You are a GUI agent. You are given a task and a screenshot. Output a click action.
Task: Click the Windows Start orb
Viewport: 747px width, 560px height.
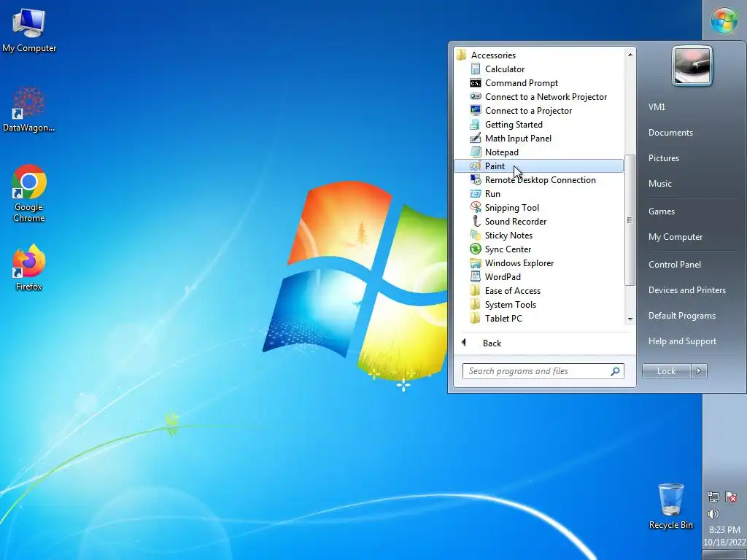click(x=724, y=20)
